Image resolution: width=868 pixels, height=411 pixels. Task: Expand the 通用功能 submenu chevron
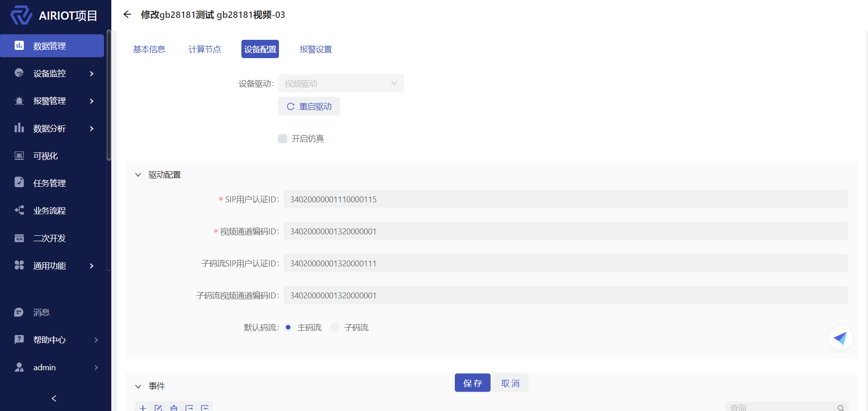(x=92, y=265)
